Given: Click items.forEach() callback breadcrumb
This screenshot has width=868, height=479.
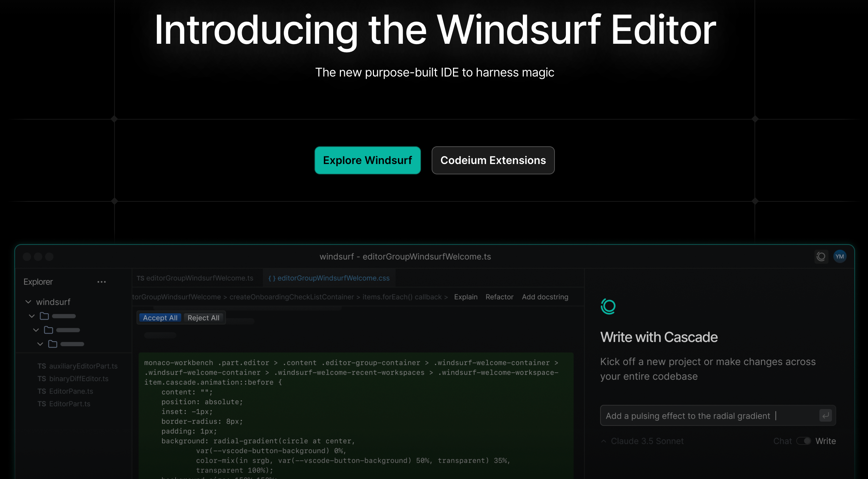Looking at the screenshot, I should coord(402,297).
